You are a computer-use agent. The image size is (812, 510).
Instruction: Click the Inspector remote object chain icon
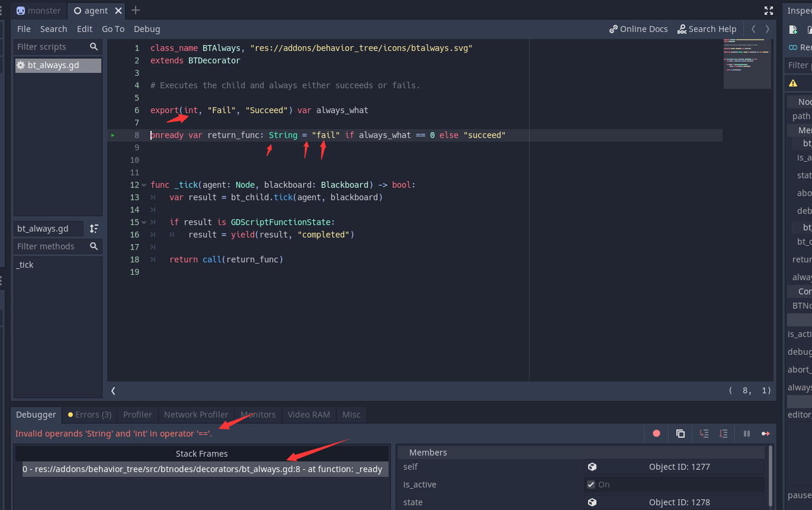point(792,47)
